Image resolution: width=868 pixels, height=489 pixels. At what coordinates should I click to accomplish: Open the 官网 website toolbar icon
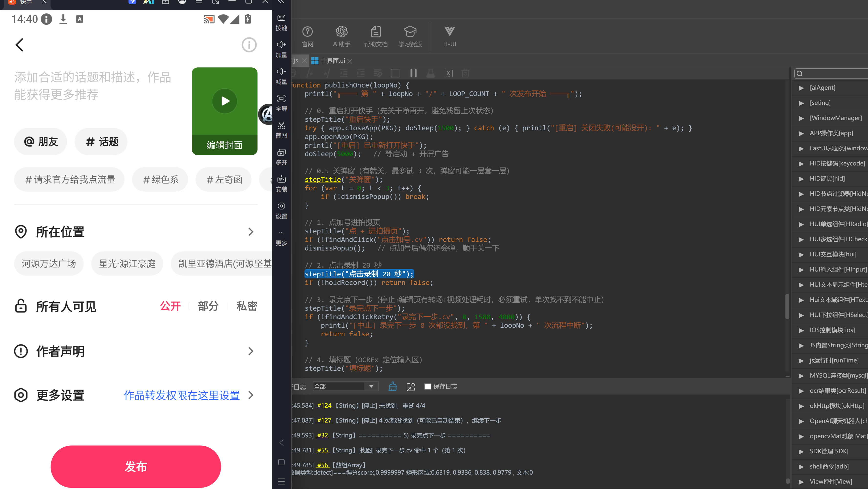pos(307,36)
